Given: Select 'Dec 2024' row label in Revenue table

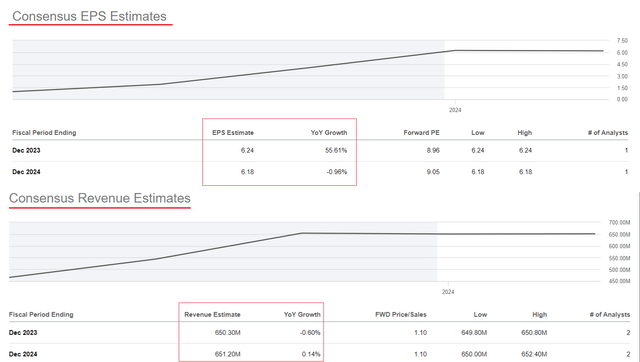Looking at the screenshot, I should 23,354.
